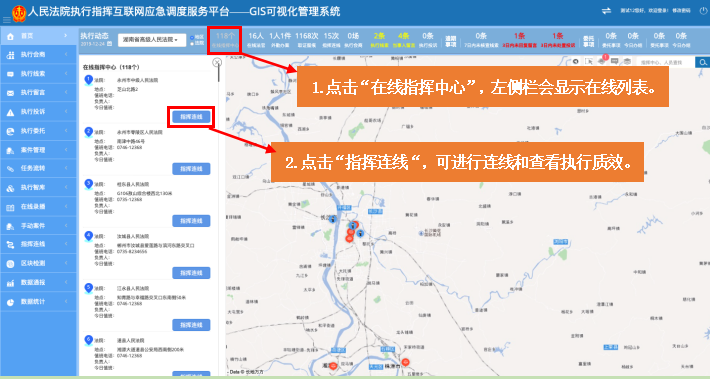Image resolution: width=710 pixels, height=379 pixels.
Task: Click the red map marker near 湘潭 at bottom
Action: tap(333, 365)
